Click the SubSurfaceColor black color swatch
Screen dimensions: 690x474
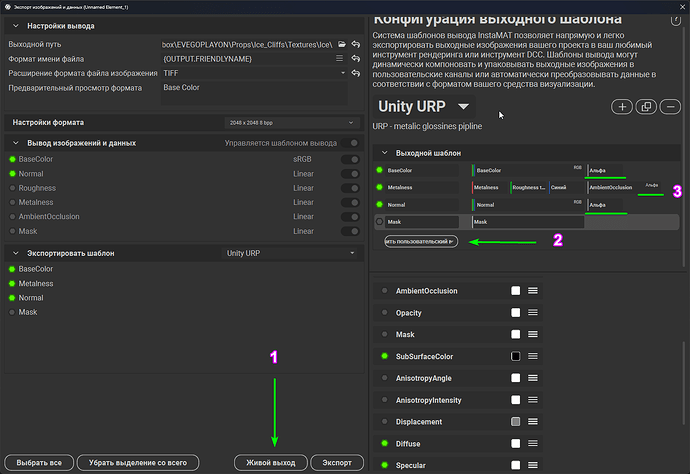click(516, 356)
